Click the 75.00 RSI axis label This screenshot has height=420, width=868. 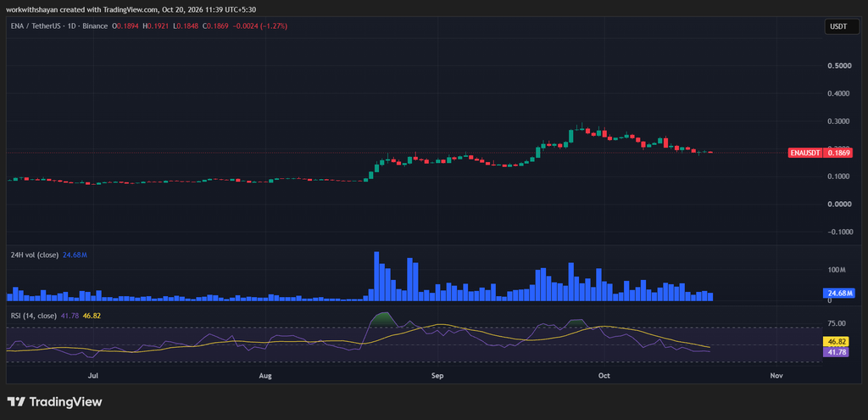(837, 323)
